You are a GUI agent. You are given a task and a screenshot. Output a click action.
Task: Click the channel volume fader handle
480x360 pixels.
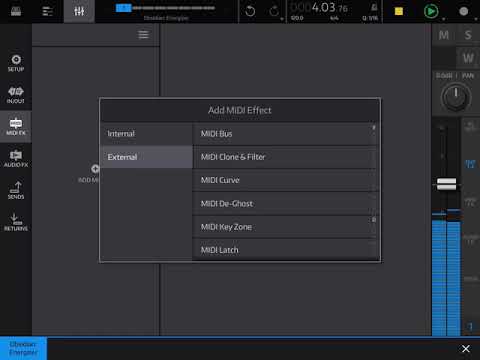coord(446,184)
